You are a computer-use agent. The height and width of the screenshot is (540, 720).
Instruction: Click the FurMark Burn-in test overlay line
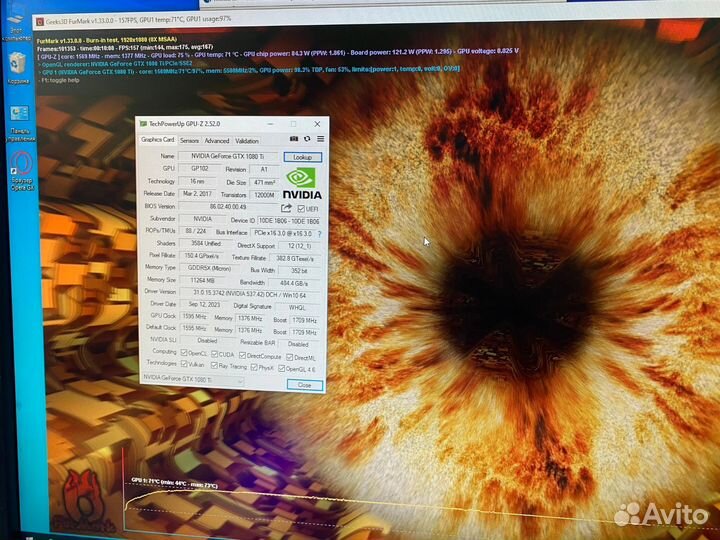coord(107,40)
